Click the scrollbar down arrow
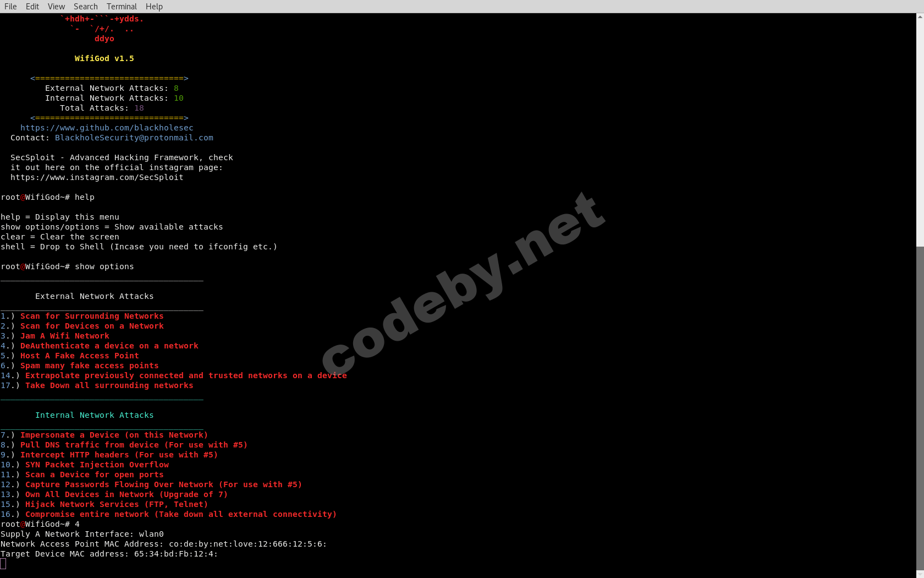The image size is (924, 578). (920, 574)
